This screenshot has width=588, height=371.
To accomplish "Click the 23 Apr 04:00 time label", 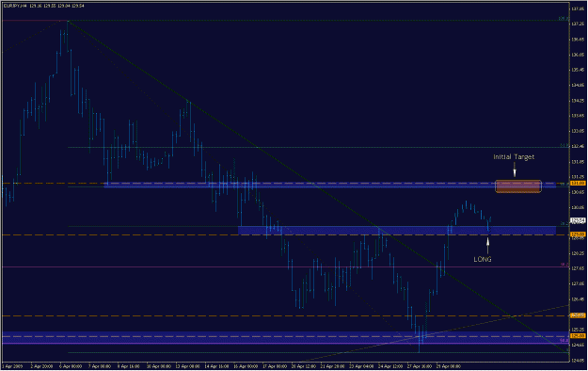I will pos(362,366).
